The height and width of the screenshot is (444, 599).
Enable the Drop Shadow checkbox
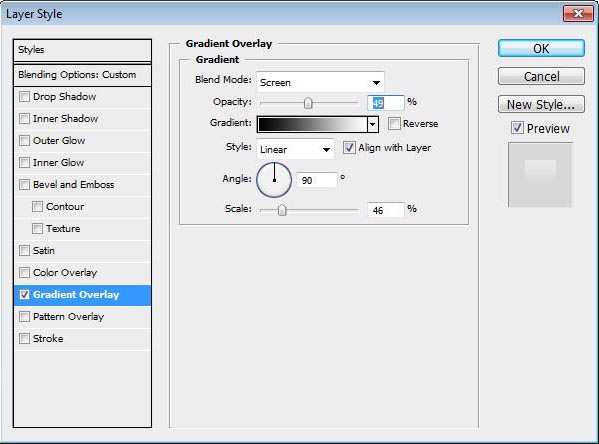pyautogui.click(x=24, y=97)
